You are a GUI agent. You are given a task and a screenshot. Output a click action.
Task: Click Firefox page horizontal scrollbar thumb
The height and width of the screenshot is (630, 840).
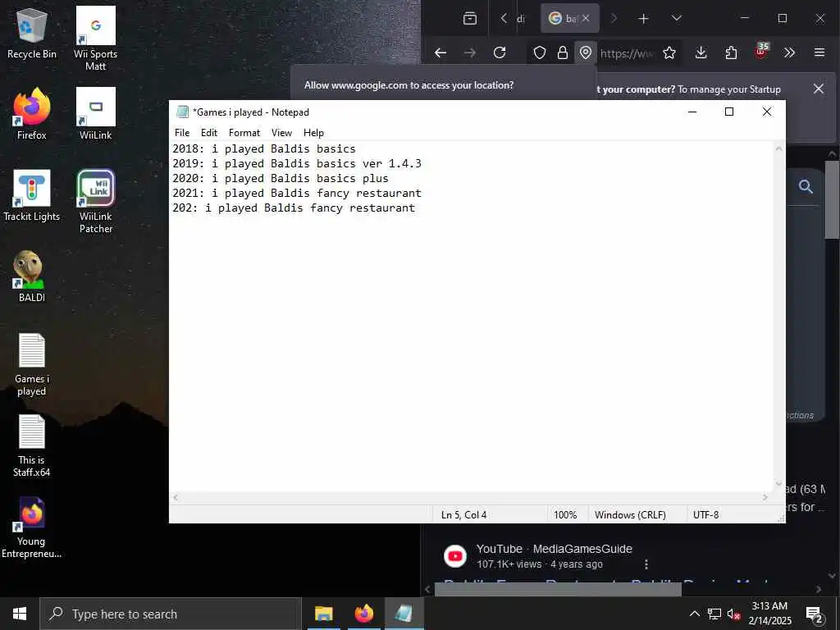(x=558, y=589)
